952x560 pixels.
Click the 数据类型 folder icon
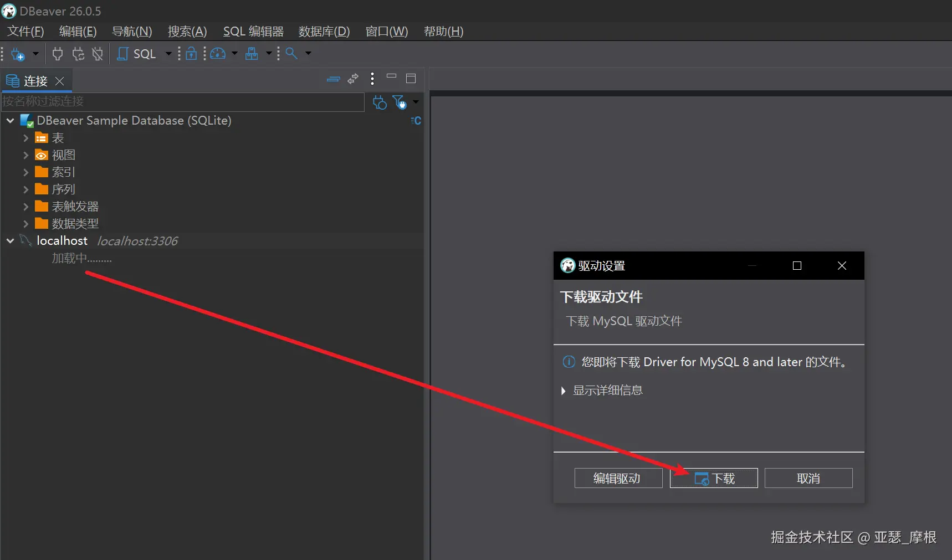42,224
